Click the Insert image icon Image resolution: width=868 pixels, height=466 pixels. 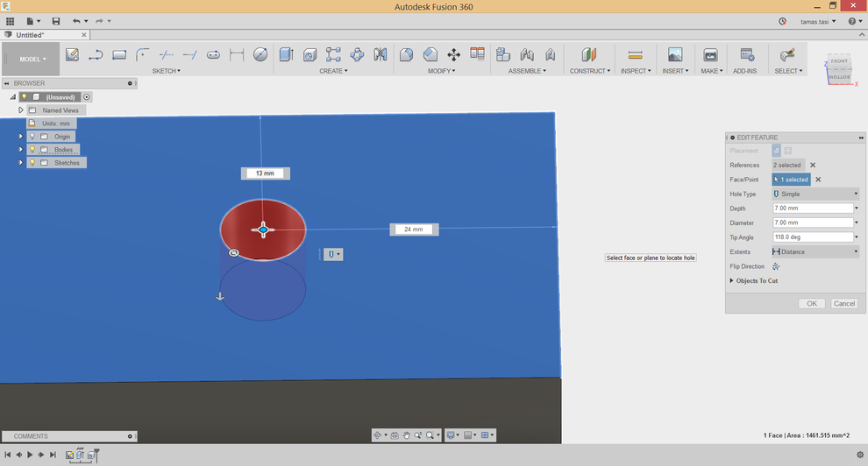point(675,54)
